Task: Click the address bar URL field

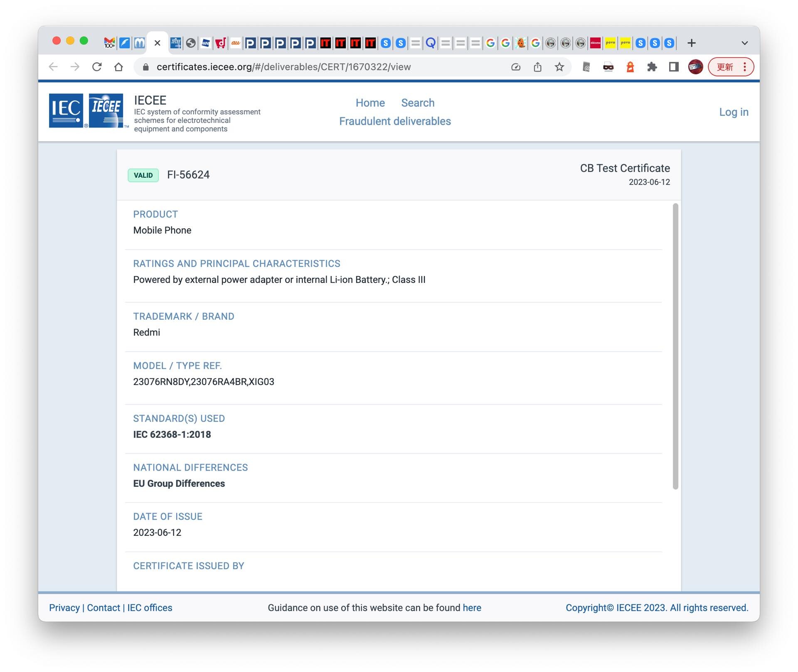Action: pyautogui.click(x=283, y=67)
